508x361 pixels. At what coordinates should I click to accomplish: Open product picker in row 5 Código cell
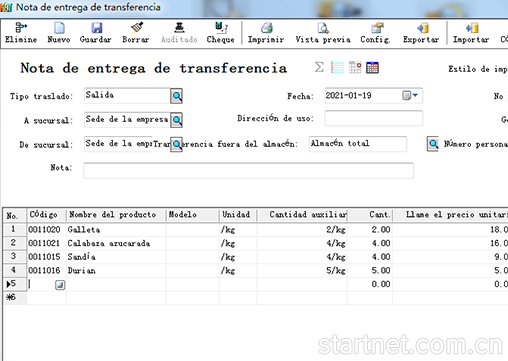[60, 285]
